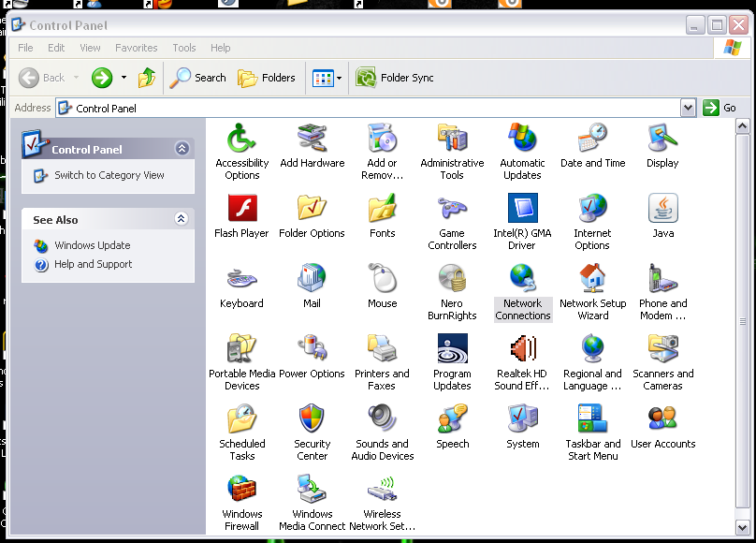Switch to Category View link

point(109,175)
